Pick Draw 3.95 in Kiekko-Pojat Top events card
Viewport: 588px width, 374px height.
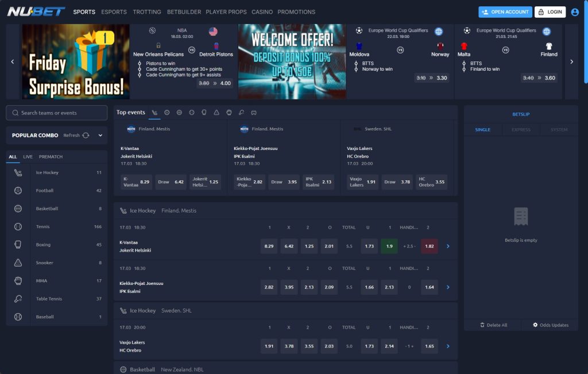click(x=284, y=182)
